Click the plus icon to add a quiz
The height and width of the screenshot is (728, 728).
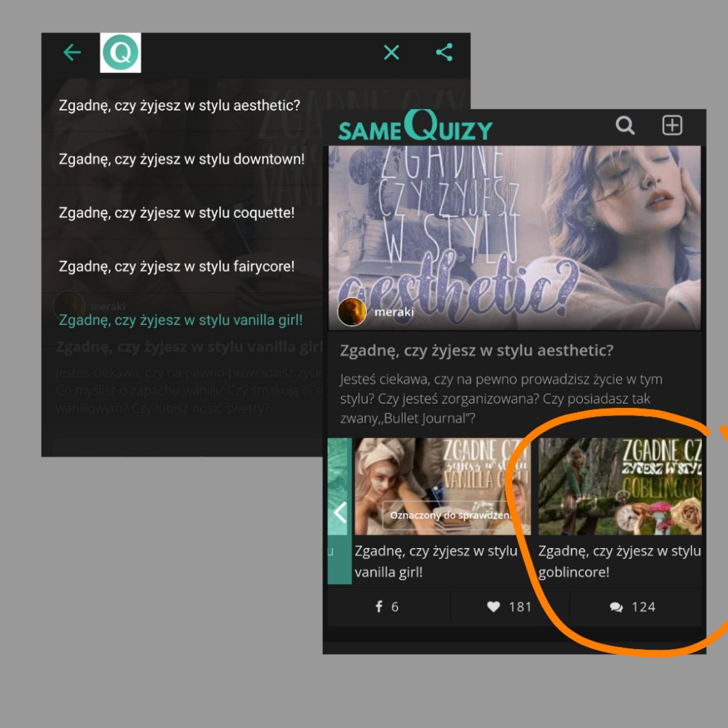click(x=672, y=126)
